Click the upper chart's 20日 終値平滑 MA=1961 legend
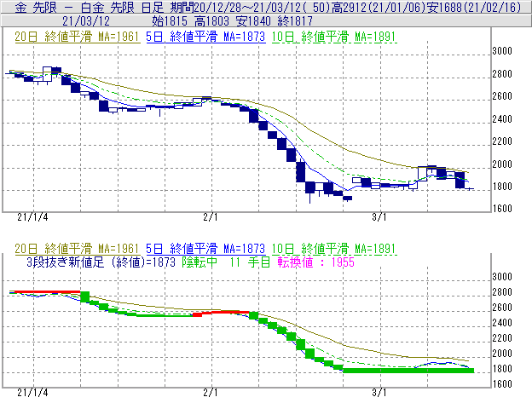This screenshot has height=403, width=532. tap(77, 37)
